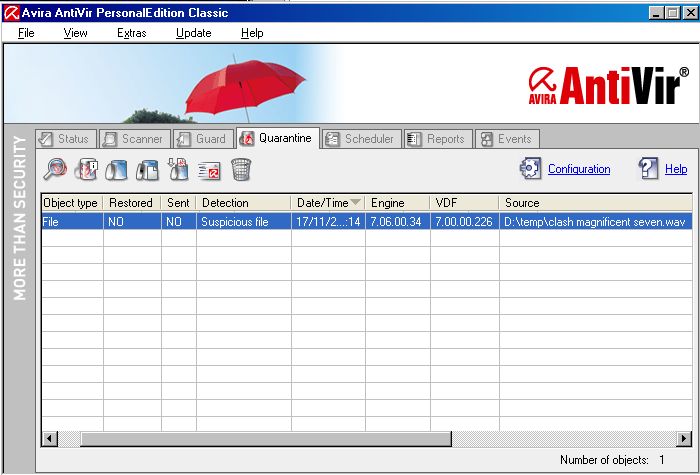Select the File cell in first row
Screen dimensions: 700x475
pos(72,222)
